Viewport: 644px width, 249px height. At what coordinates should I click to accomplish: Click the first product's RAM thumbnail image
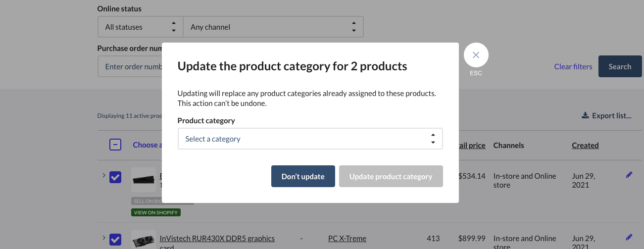144,180
